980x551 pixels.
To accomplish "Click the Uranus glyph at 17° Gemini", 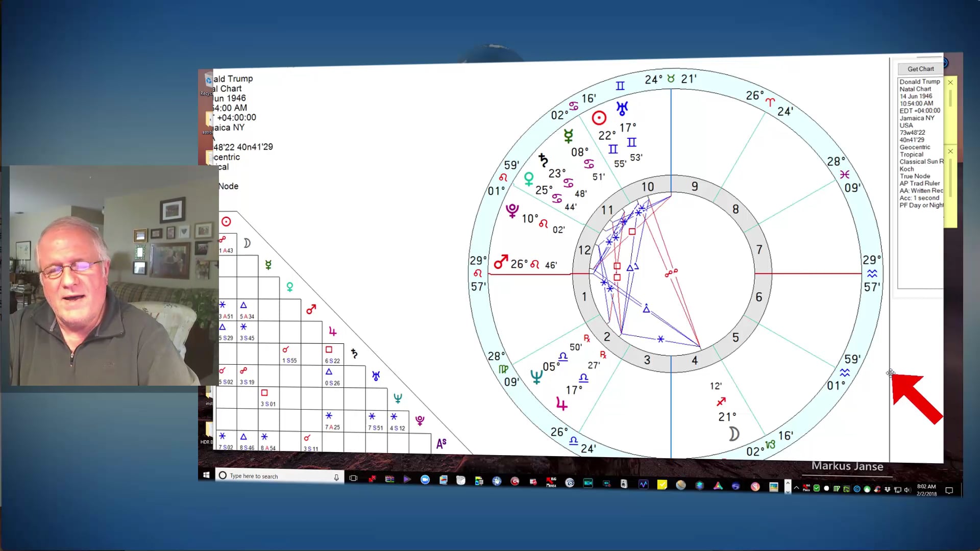I will (622, 108).
